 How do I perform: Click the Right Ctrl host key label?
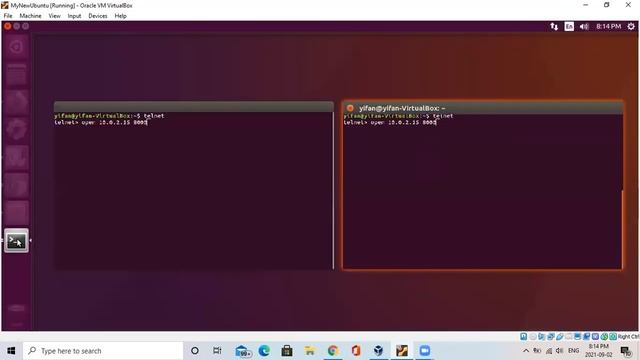tap(629, 337)
